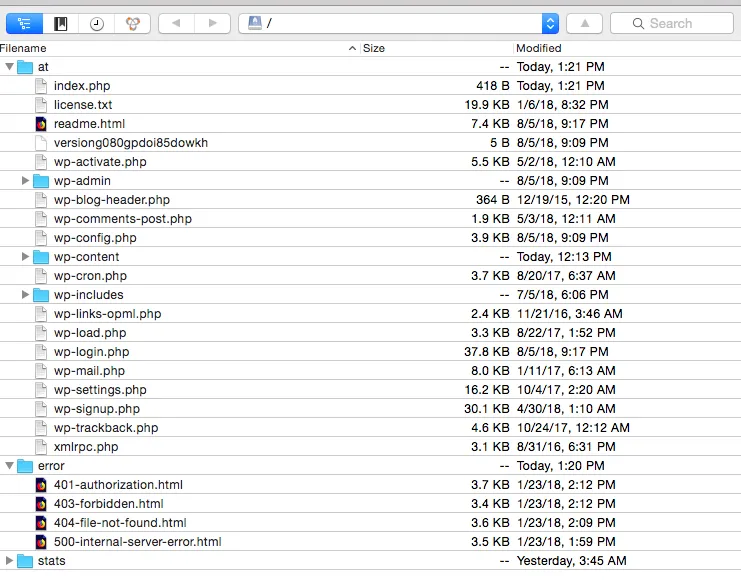Click the wp-config.php file icon
The height and width of the screenshot is (587, 741).
[41, 238]
